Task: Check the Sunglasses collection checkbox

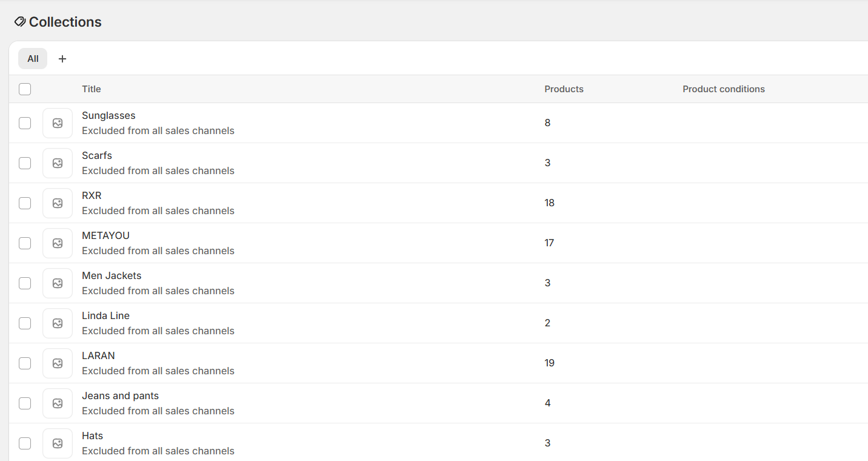Action: pos(25,123)
